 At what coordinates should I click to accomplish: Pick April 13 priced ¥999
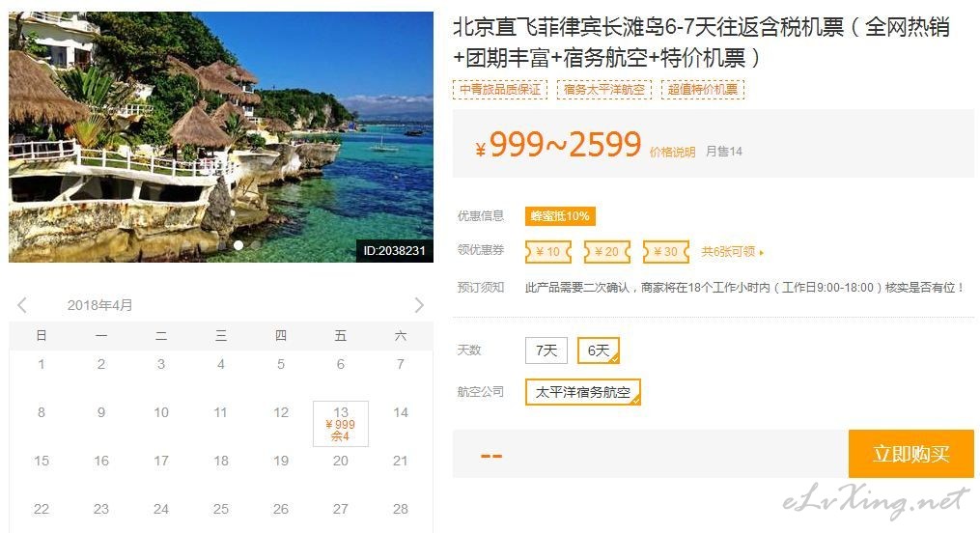341,424
